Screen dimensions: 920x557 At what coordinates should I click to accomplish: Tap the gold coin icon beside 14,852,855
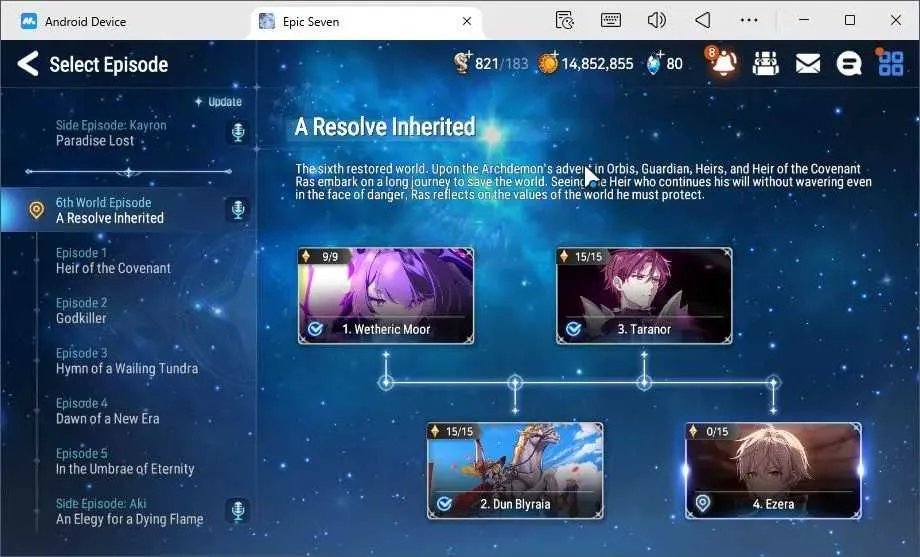tap(549, 63)
